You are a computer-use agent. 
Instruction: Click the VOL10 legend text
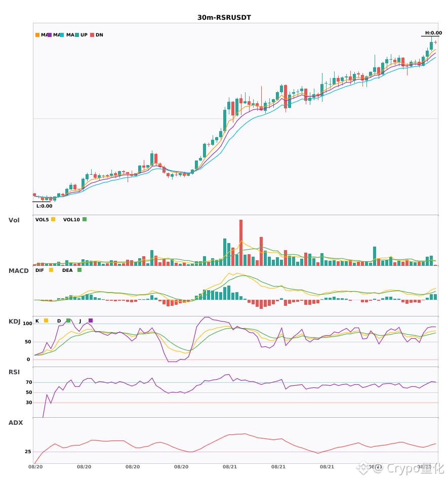pos(71,220)
